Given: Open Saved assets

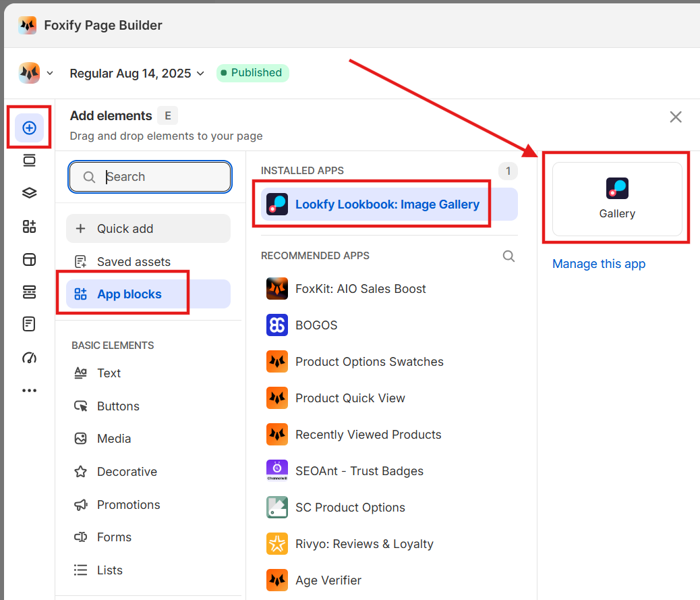Looking at the screenshot, I should [148, 262].
